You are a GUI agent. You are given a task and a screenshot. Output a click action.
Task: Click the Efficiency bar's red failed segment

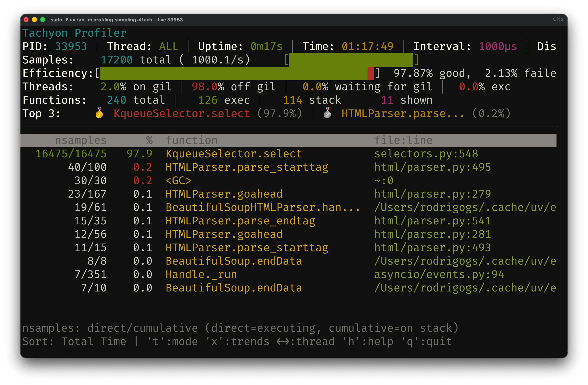pos(371,73)
